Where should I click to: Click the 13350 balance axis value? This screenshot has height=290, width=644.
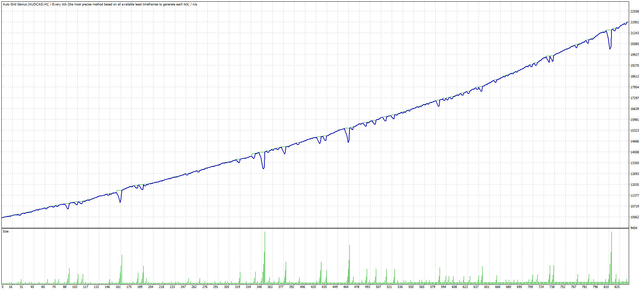click(635, 163)
